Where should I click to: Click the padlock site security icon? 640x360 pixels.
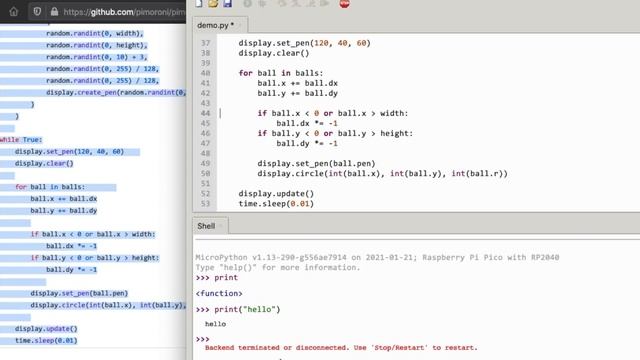pos(54,12)
